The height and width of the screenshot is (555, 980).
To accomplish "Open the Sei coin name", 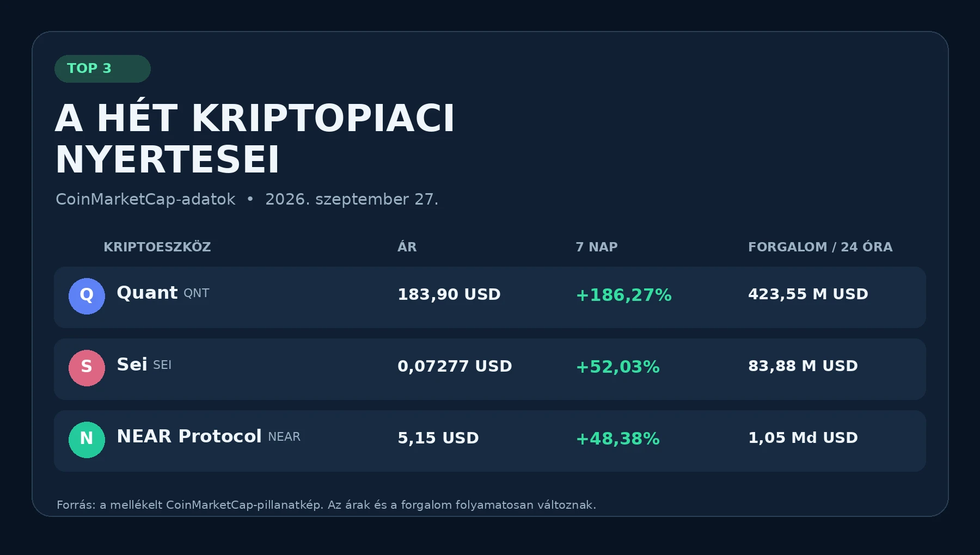I will pyautogui.click(x=132, y=365).
